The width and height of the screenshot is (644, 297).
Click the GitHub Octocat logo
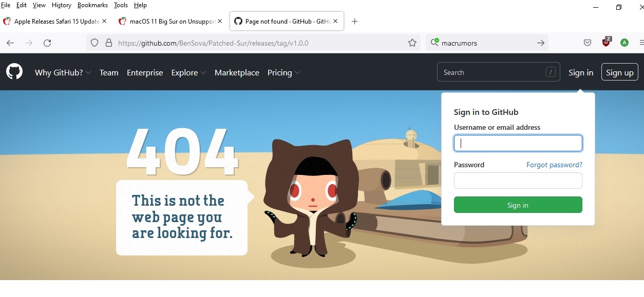click(x=14, y=72)
